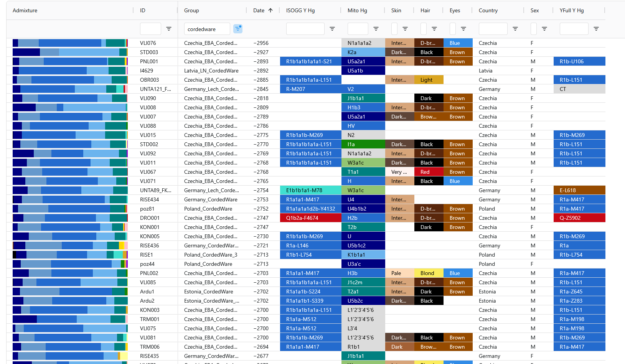Image resolution: width=625 pixels, height=364 pixels.
Task: Select the E-L618 YFull cell
Action: pyautogui.click(x=579, y=190)
